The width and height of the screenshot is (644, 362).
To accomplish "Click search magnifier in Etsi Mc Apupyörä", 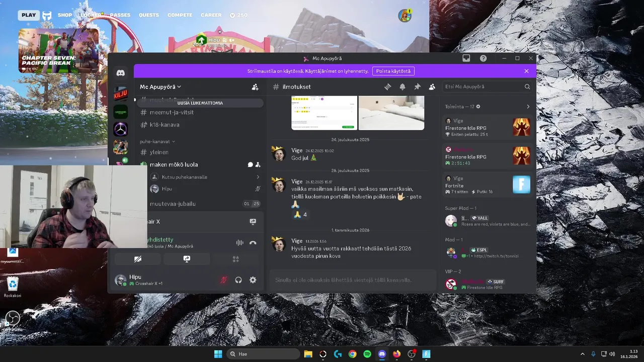I will [x=527, y=87].
